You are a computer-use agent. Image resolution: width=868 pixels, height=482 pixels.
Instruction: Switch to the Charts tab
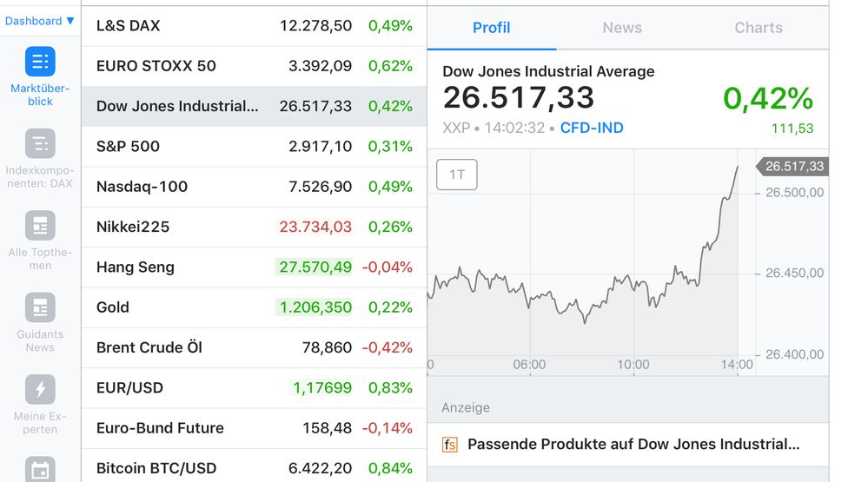tap(759, 28)
